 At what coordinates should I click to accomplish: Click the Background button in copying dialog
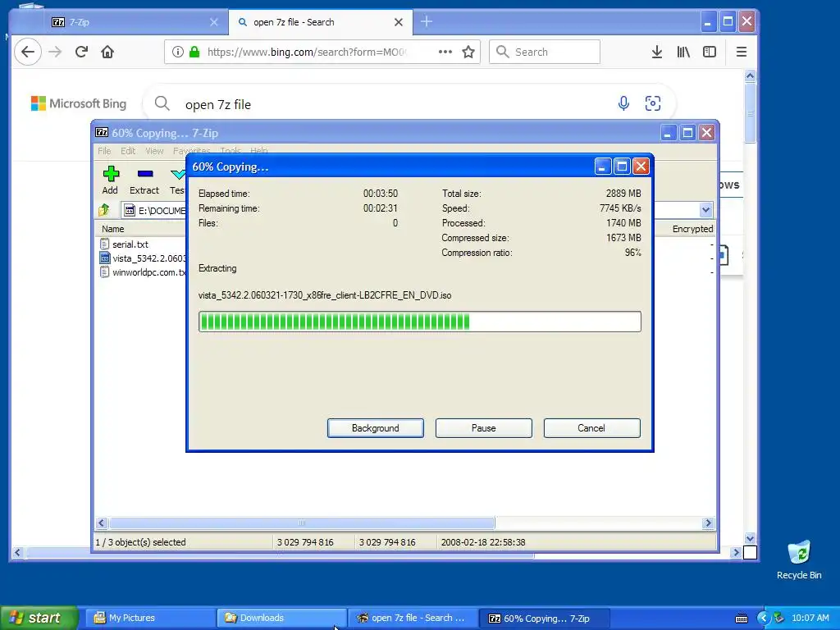click(x=376, y=428)
